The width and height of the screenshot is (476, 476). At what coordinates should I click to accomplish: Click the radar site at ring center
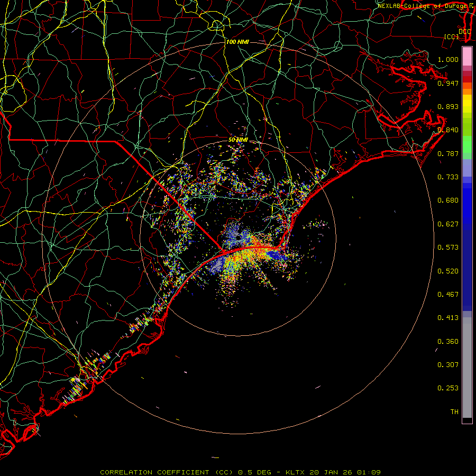238,237
